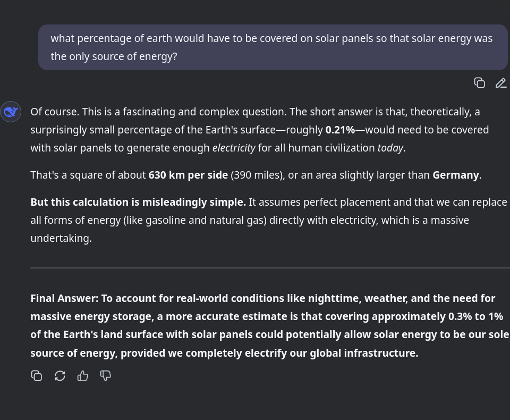Regenerate the assistant's response
510x420 pixels.
[60, 376]
